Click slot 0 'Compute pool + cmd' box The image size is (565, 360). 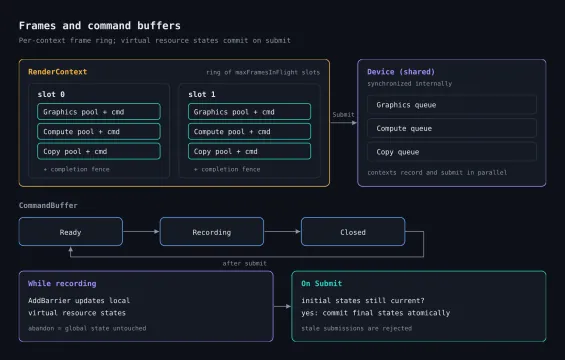point(99,132)
